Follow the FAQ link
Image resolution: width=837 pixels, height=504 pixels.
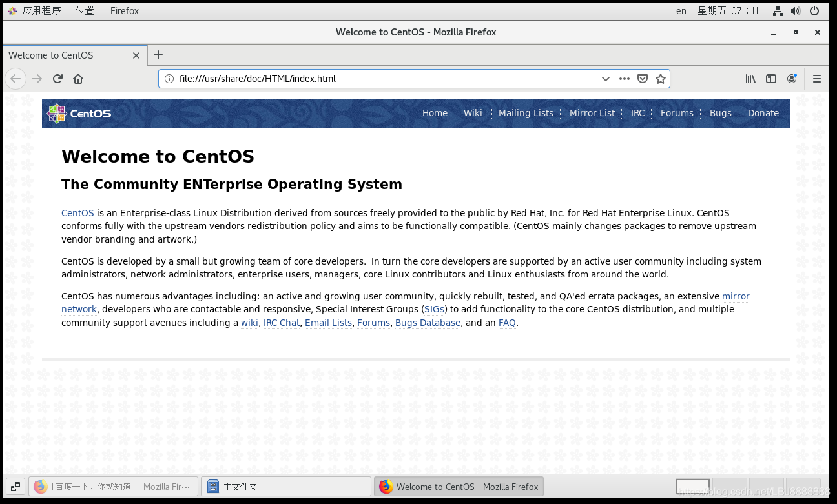pyautogui.click(x=507, y=323)
